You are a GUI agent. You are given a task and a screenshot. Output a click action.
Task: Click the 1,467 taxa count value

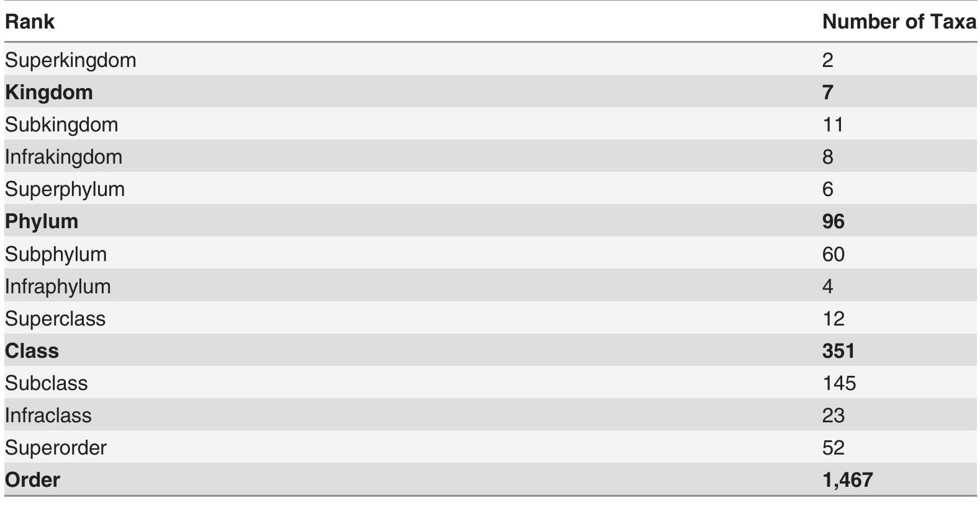click(x=847, y=480)
